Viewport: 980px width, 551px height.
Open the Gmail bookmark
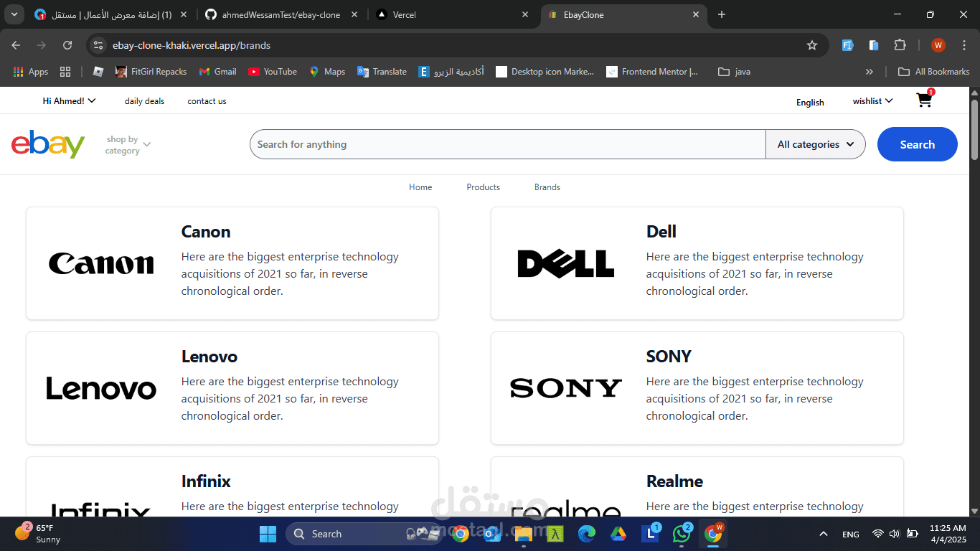217,72
